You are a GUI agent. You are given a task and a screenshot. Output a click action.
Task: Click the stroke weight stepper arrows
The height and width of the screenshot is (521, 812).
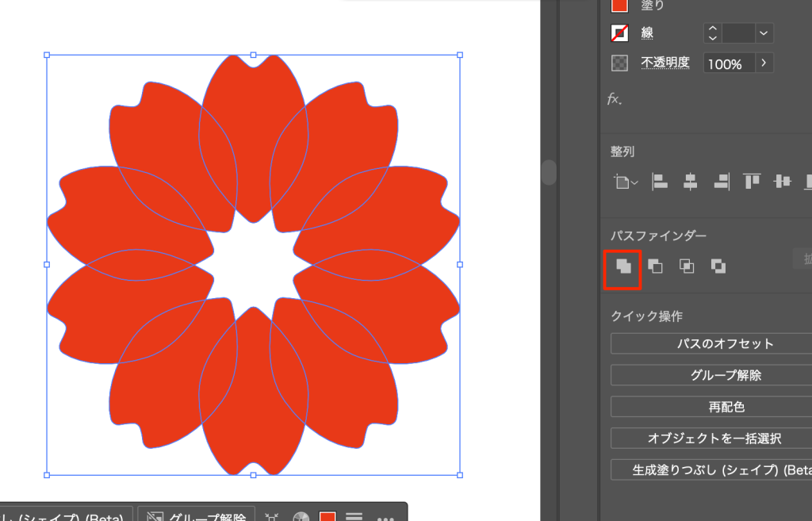[x=712, y=33]
